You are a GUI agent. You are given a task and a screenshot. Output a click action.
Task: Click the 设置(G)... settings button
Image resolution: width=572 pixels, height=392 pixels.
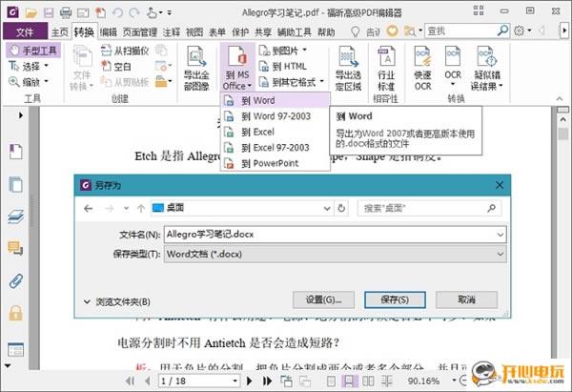tap(323, 299)
